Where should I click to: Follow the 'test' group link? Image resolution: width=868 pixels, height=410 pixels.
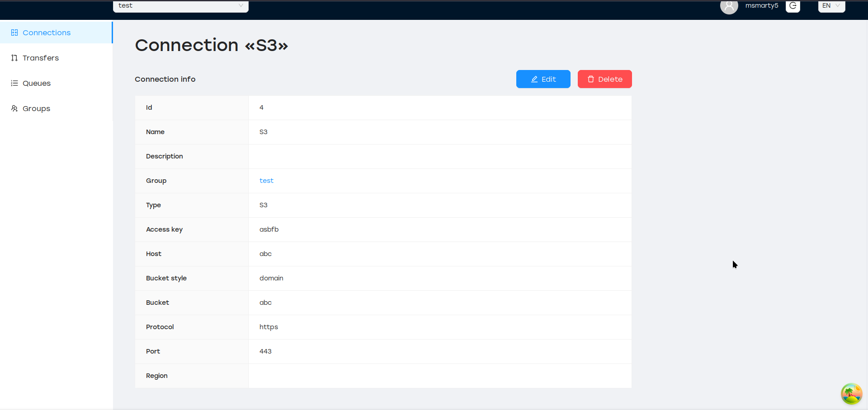[266, 181]
